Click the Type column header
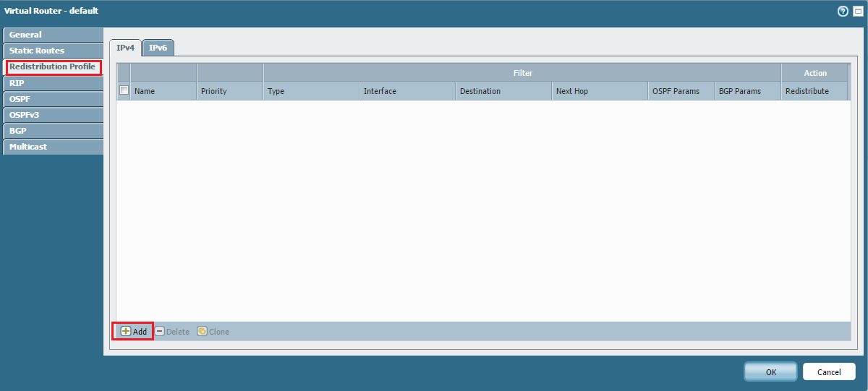The image size is (868, 391). point(311,91)
